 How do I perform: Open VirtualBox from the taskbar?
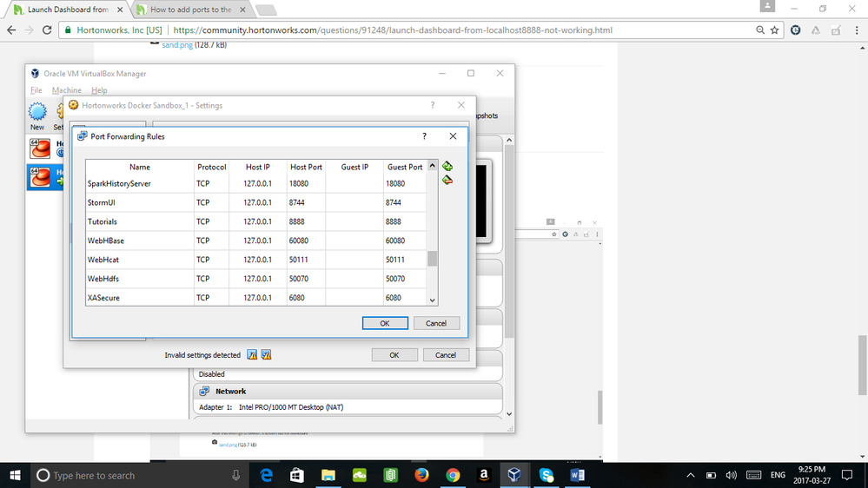514,475
